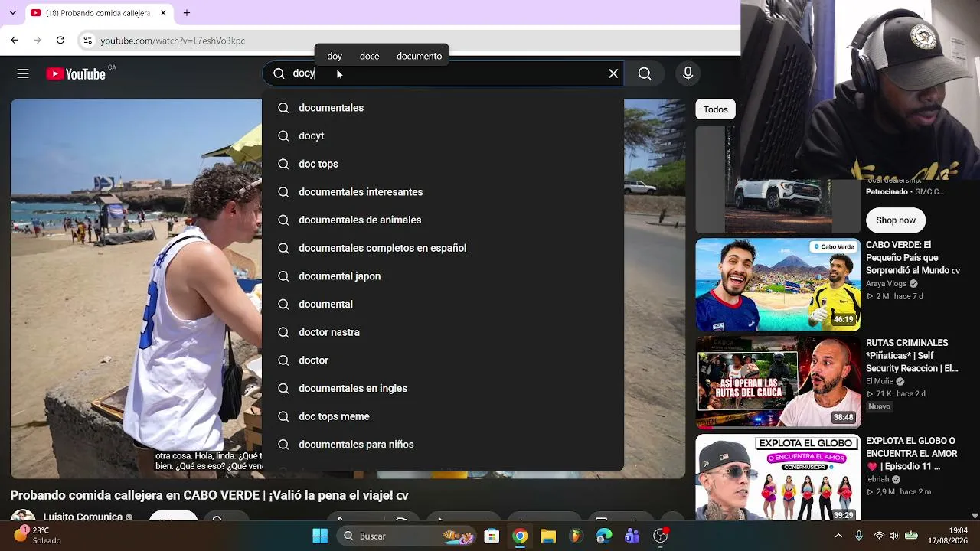Open the tab search dropdown arrow
This screenshot has height=551, width=980.
click(x=12, y=13)
